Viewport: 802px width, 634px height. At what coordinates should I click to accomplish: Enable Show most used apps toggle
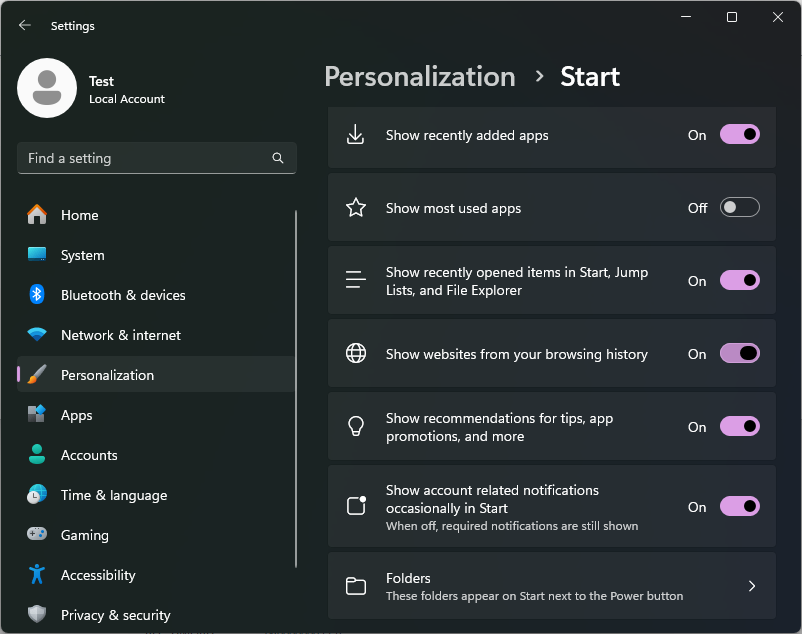[x=740, y=207]
